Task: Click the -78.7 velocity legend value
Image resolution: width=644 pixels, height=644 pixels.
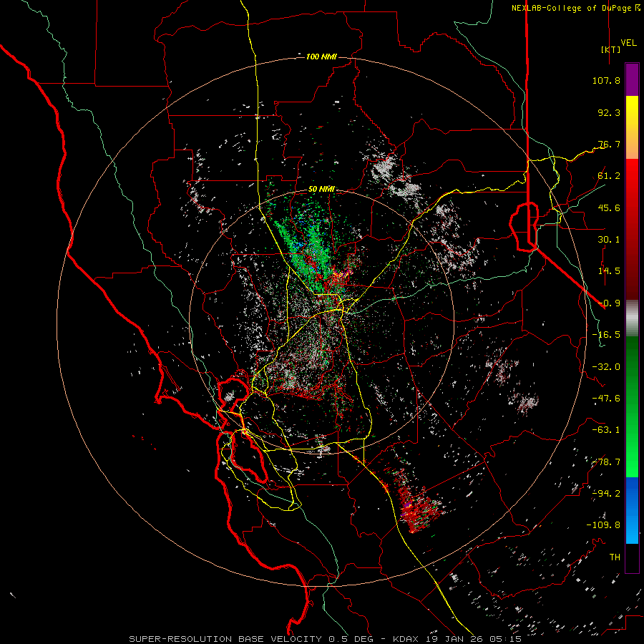Action: (x=606, y=462)
